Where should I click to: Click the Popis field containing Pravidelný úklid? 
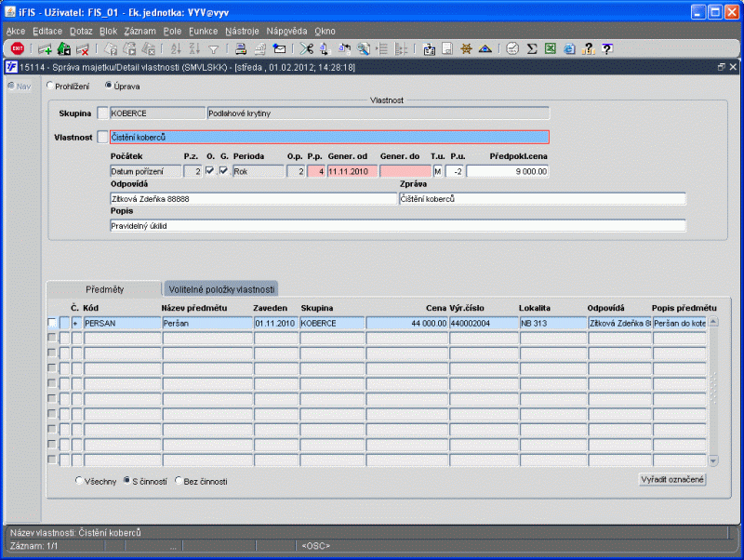[398, 226]
